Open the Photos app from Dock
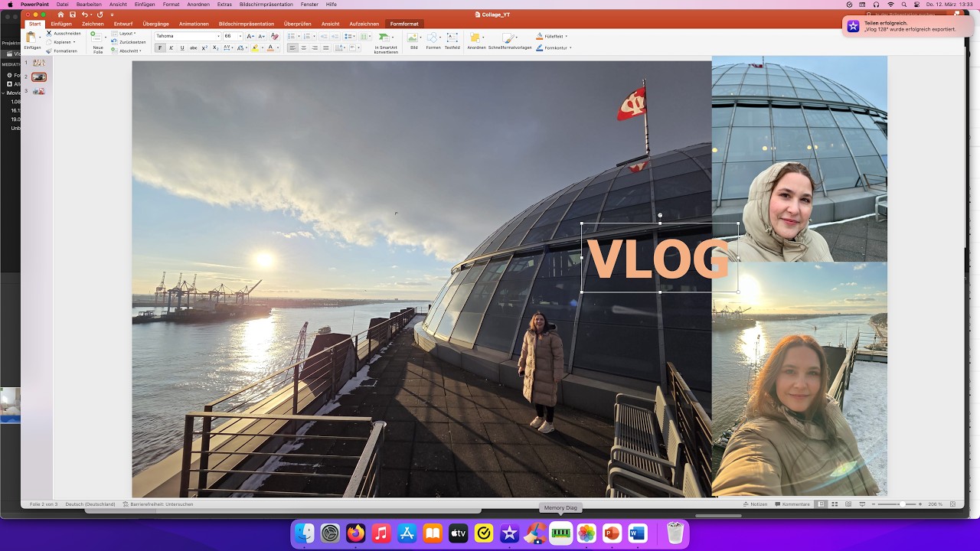The height and width of the screenshot is (551, 980). pyautogui.click(x=586, y=533)
